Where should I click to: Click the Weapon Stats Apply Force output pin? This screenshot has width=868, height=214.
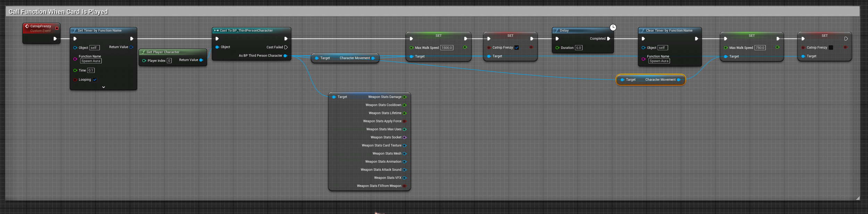(404, 121)
